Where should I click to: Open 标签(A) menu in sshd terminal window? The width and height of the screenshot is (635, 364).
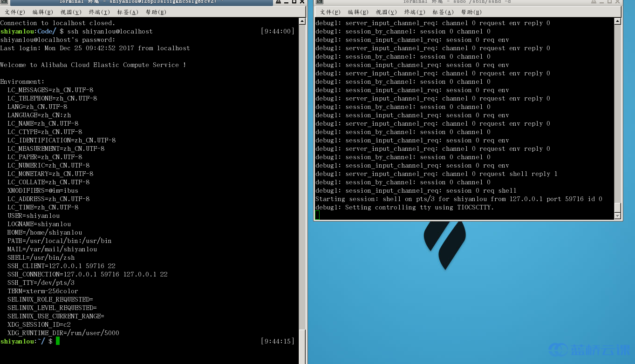[x=443, y=12]
